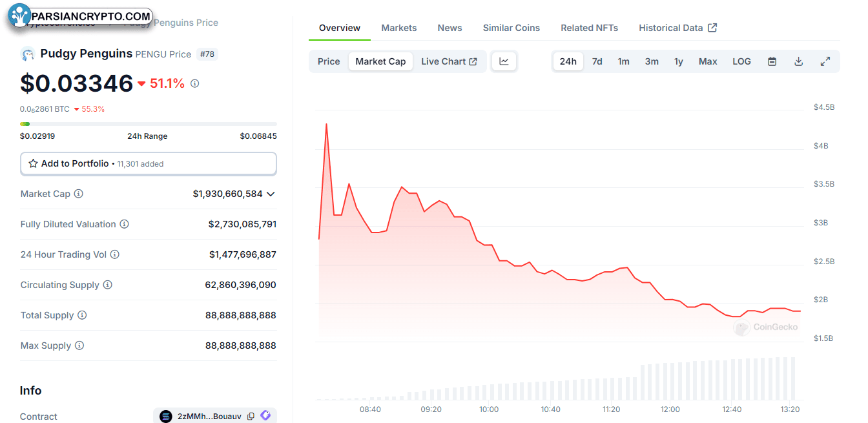Click the $0.03346 price text

click(76, 83)
